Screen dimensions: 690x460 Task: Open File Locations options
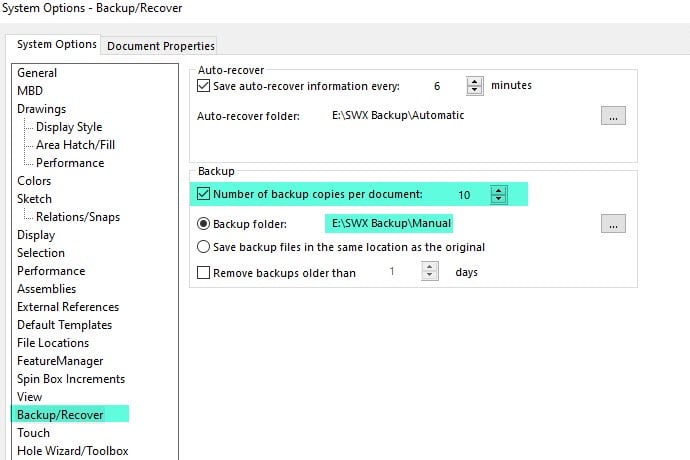click(53, 342)
